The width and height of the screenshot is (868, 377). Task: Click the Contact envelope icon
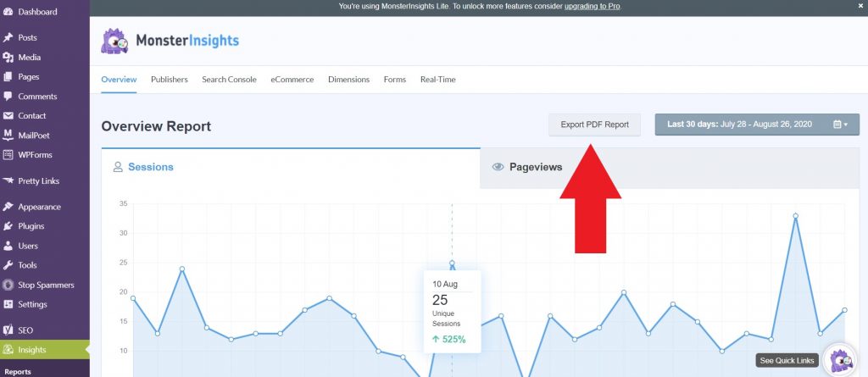pyautogui.click(x=8, y=116)
